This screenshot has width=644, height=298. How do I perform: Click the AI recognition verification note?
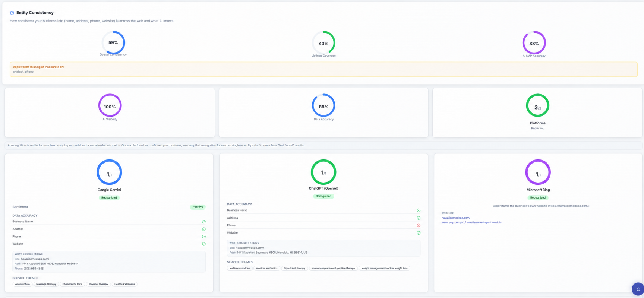pyautogui.click(x=156, y=145)
